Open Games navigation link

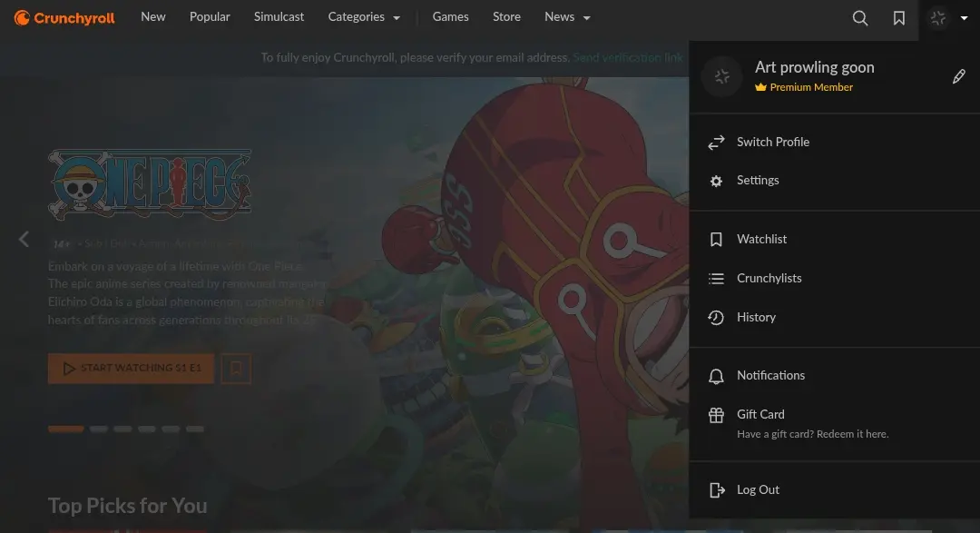click(x=450, y=17)
